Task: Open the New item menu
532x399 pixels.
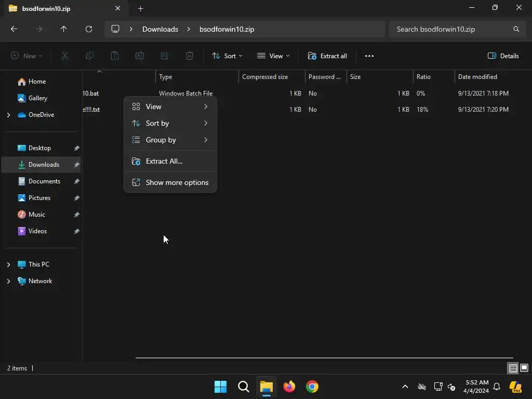Action: (26, 56)
